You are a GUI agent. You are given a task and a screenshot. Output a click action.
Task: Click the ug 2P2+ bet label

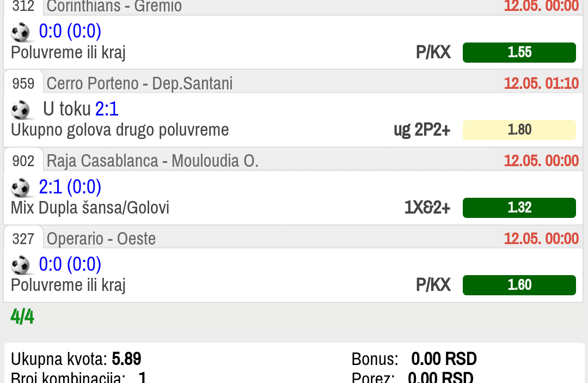point(422,130)
